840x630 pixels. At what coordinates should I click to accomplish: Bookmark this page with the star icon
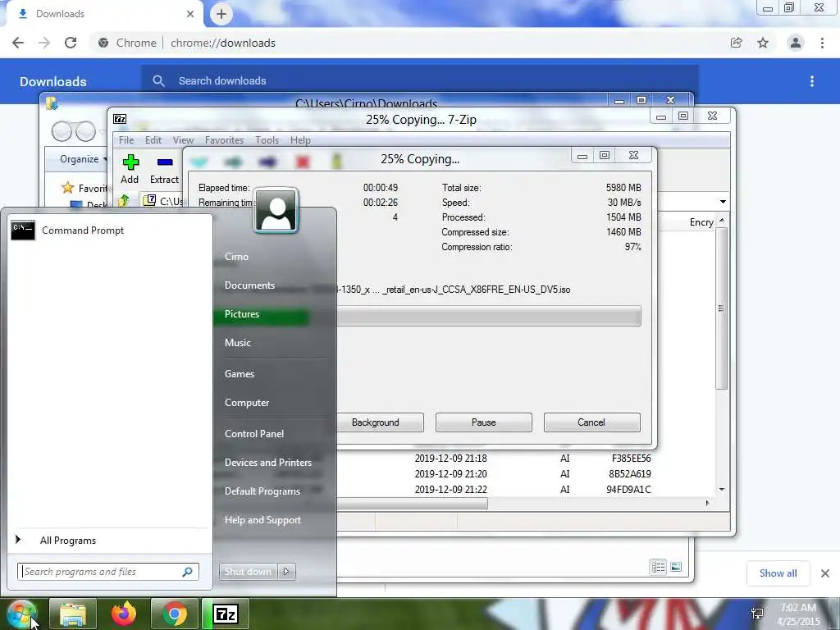tap(763, 43)
